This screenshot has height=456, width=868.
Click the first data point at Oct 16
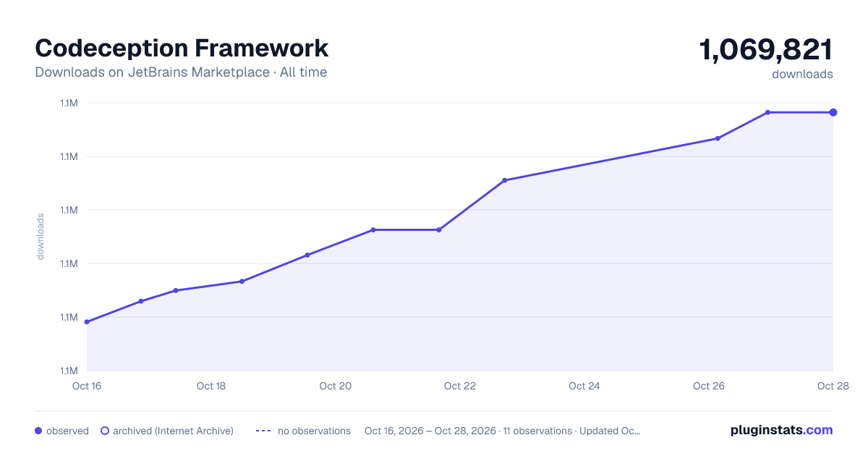click(87, 322)
